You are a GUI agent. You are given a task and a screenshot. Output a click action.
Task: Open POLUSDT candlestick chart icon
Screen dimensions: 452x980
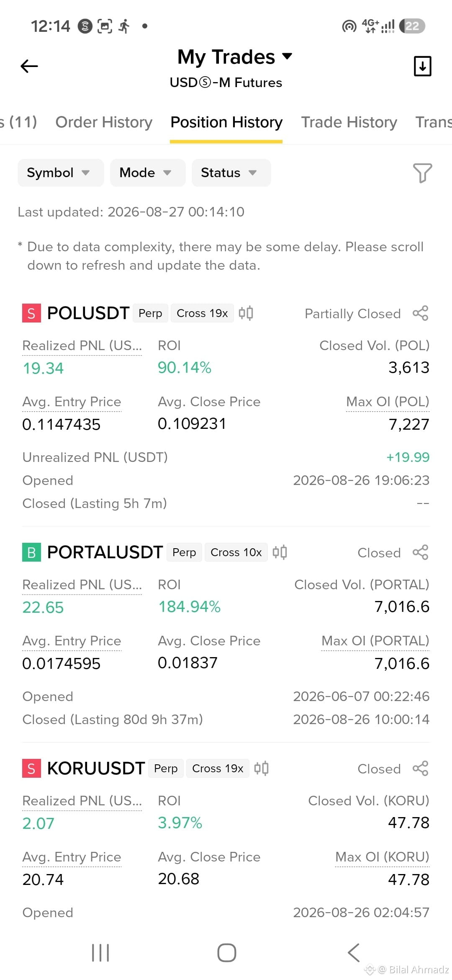tap(246, 313)
